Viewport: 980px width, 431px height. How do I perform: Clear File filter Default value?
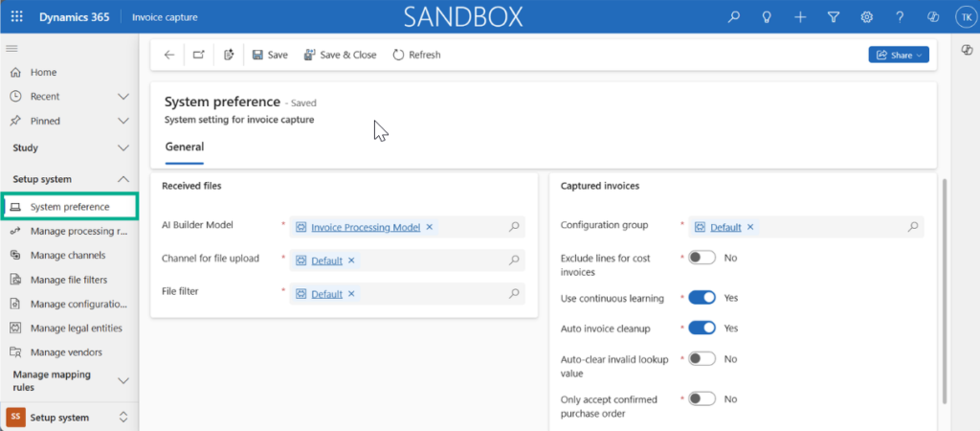click(351, 294)
